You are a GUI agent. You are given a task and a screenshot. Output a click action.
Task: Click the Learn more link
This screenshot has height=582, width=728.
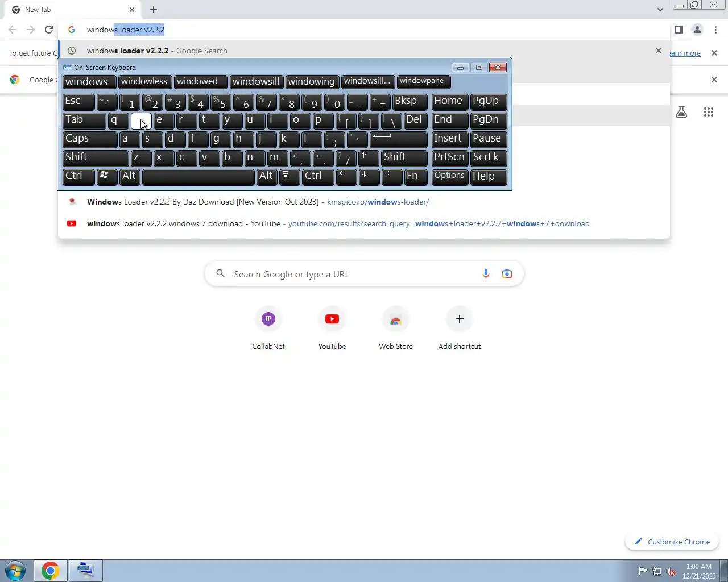tap(686, 53)
